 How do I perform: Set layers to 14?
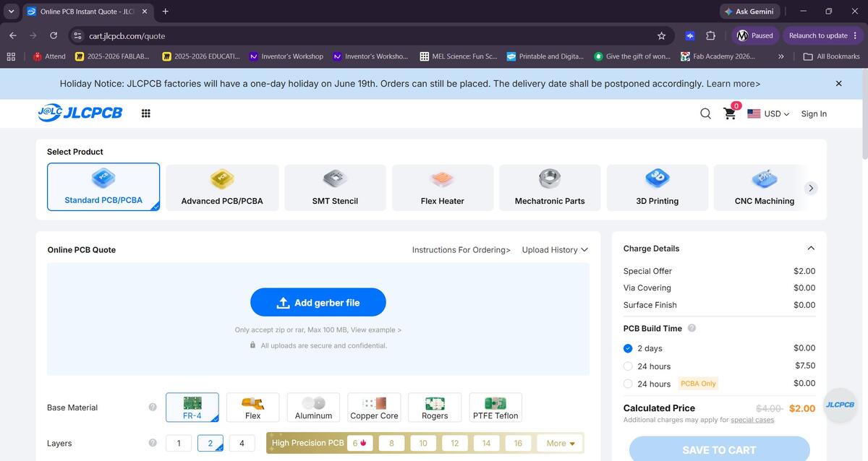486,443
